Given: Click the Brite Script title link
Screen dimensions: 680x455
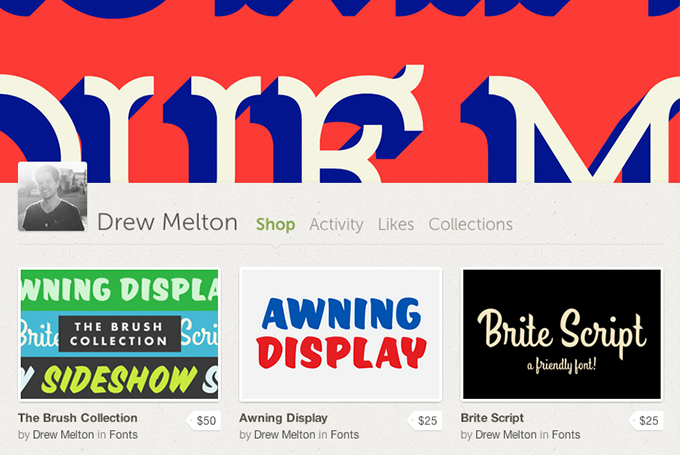Looking at the screenshot, I should coord(492,418).
